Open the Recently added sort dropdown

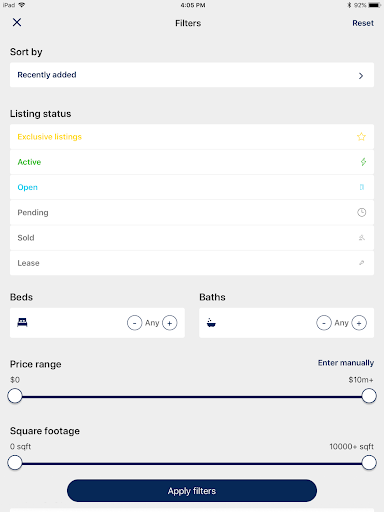[x=192, y=75]
